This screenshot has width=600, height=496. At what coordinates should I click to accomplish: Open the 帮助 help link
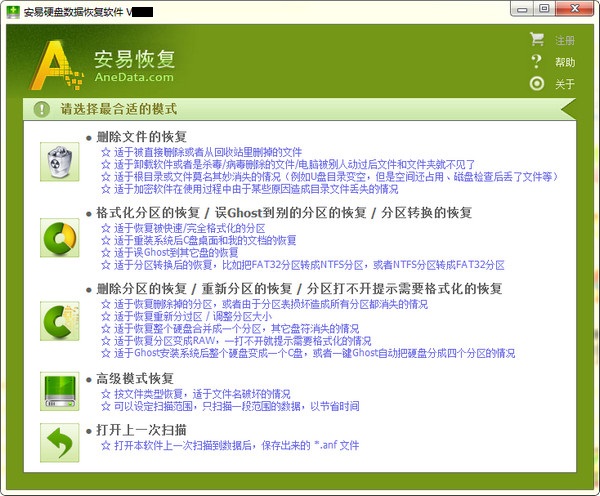pyautogui.click(x=565, y=62)
